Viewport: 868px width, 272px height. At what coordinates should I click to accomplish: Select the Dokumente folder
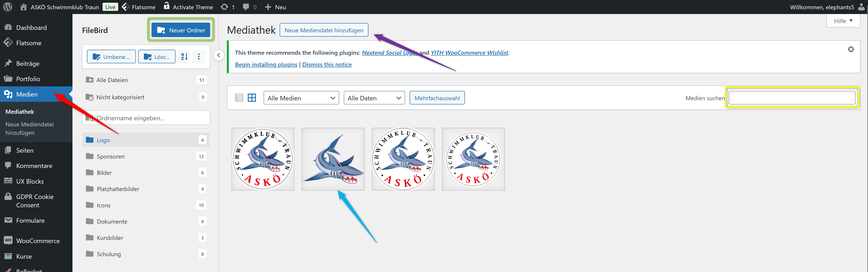[146, 222]
